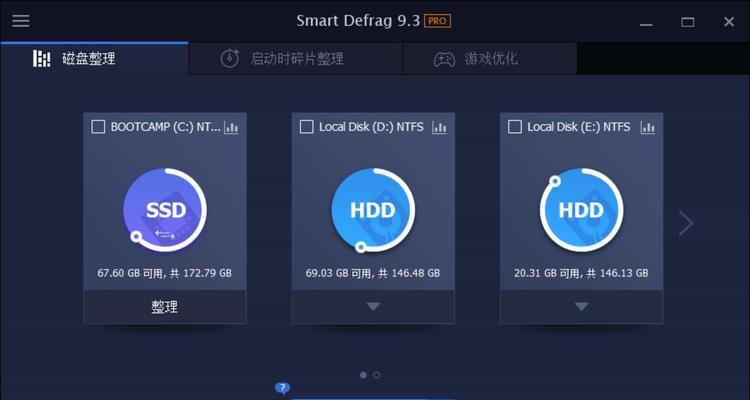Screen dimensions: 750x400
Task: Check the Local Disk (D:) checkbox
Action: pos(306,127)
